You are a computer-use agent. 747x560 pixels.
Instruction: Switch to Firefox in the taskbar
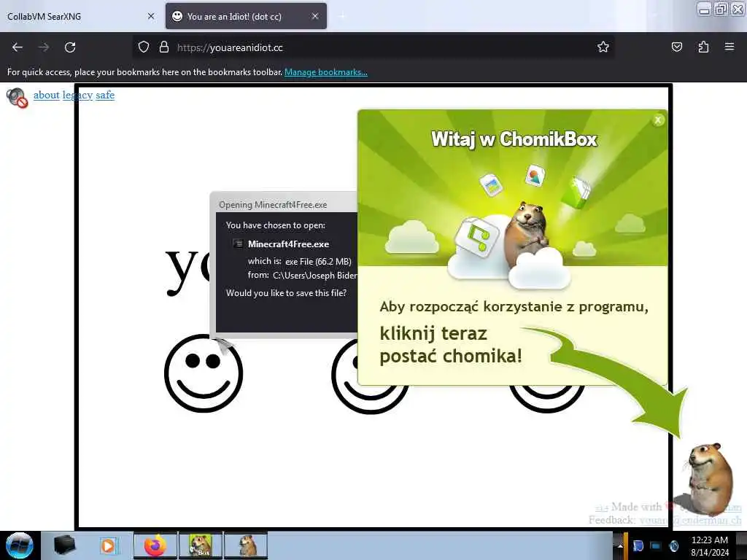click(x=155, y=545)
